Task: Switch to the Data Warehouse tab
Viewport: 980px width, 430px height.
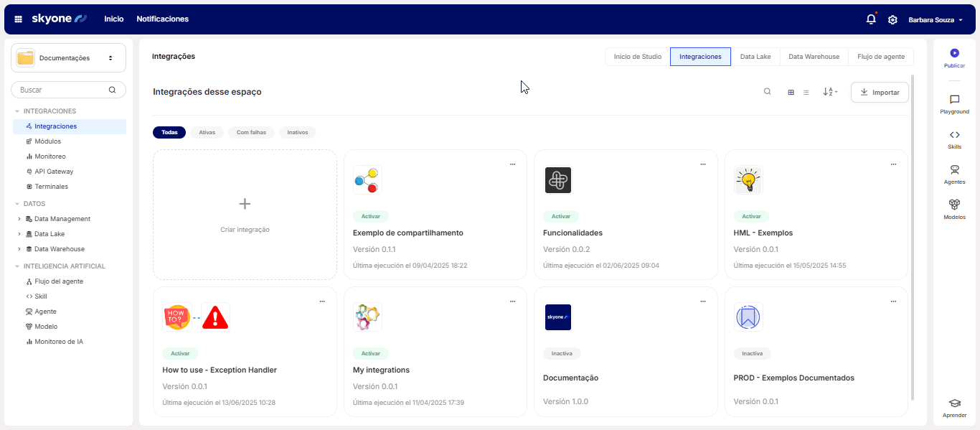Action: (x=814, y=57)
